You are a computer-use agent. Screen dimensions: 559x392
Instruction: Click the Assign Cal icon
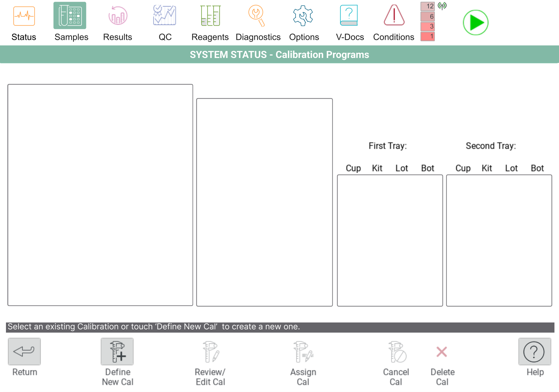pyautogui.click(x=303, y=351)
